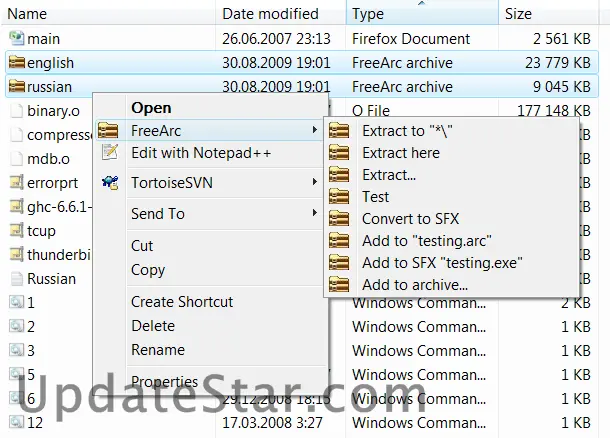Click the FreeArc icon beside Convert to SFX

coord(339,219)
